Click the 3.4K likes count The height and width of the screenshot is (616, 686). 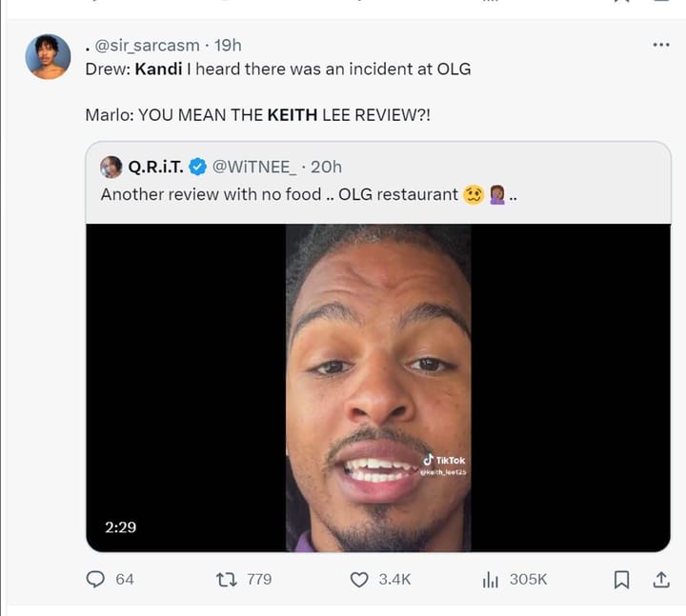(393, 579)
